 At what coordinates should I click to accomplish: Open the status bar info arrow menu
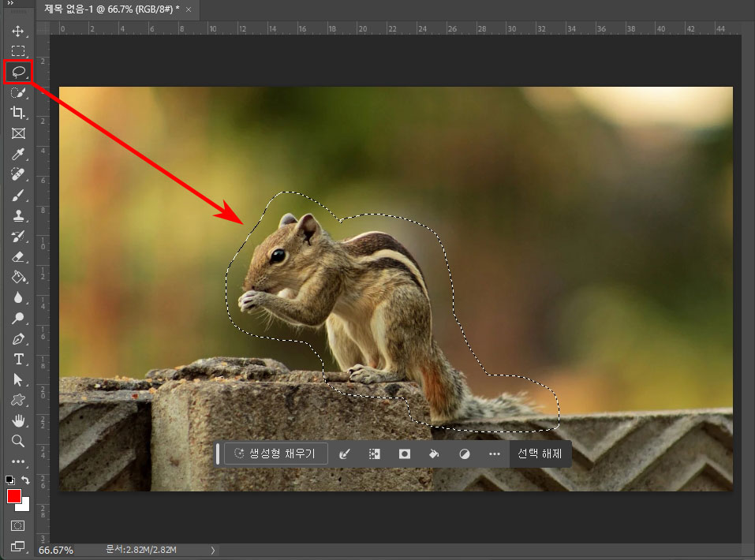(213, 550)
